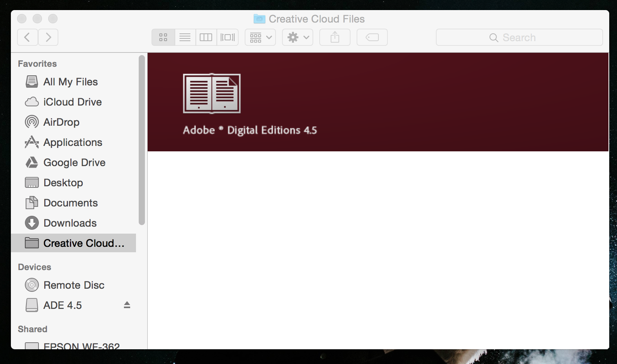Click the Adobe Digital Editions 4.5 label

coord(250,130)
